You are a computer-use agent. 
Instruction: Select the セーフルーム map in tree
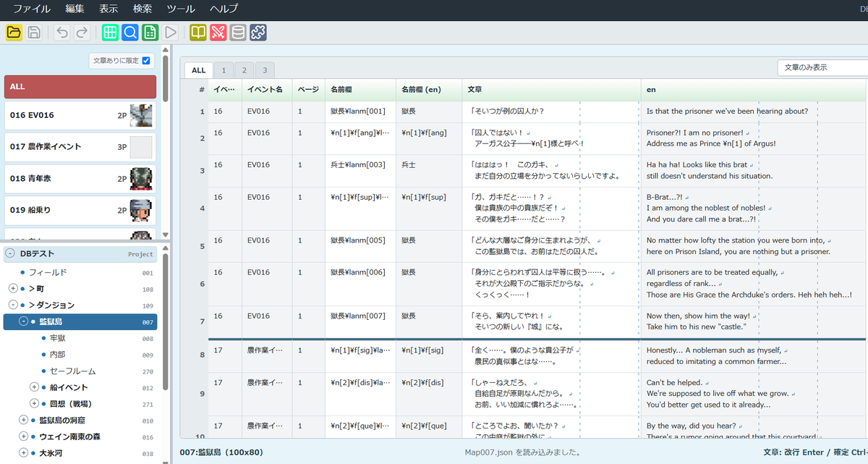pyautogui.click(x=72, y=371)
